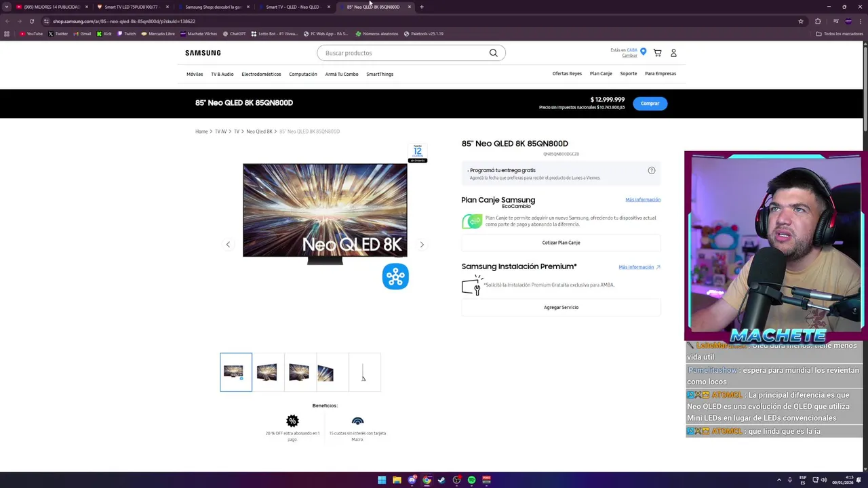The width and height of the screenshot is (868, 488).
Task: Open Steam from the taskbar
Action: tap(441, 480)
